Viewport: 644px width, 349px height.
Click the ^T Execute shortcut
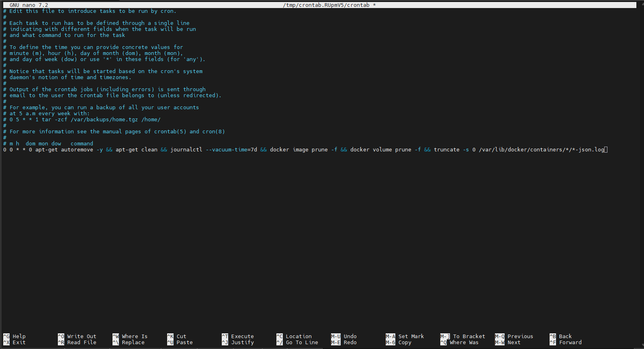tap(238, 337)
